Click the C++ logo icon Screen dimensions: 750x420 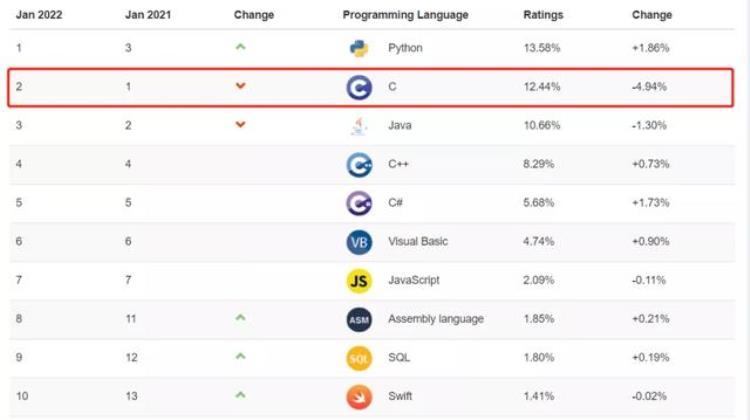[359, 164]
